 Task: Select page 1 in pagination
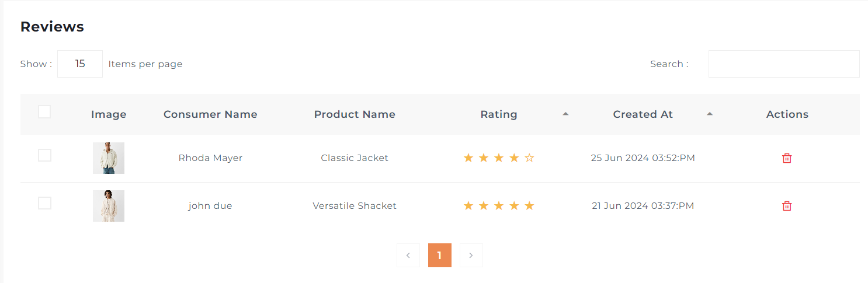coord(439,256)
